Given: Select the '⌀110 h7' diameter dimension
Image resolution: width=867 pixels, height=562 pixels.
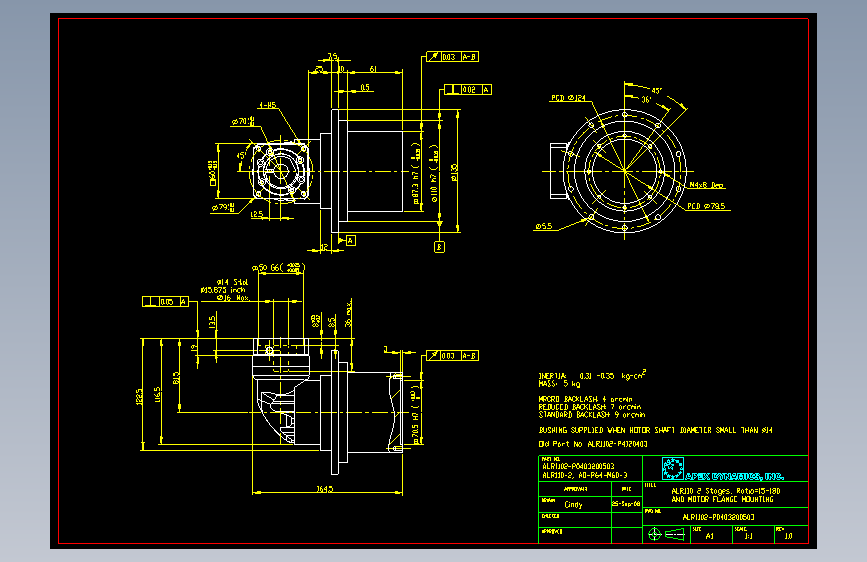Looking at the screenshot, I should (435, 173).
